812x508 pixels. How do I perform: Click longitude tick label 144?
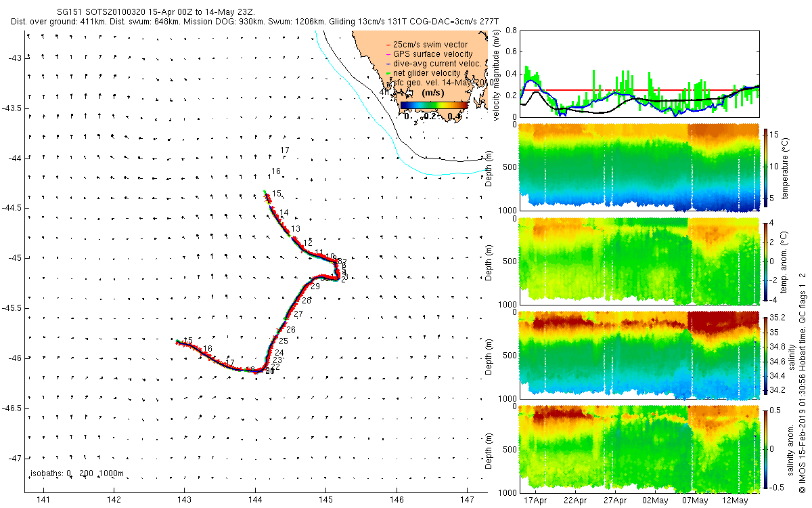(x=255, y=500)
